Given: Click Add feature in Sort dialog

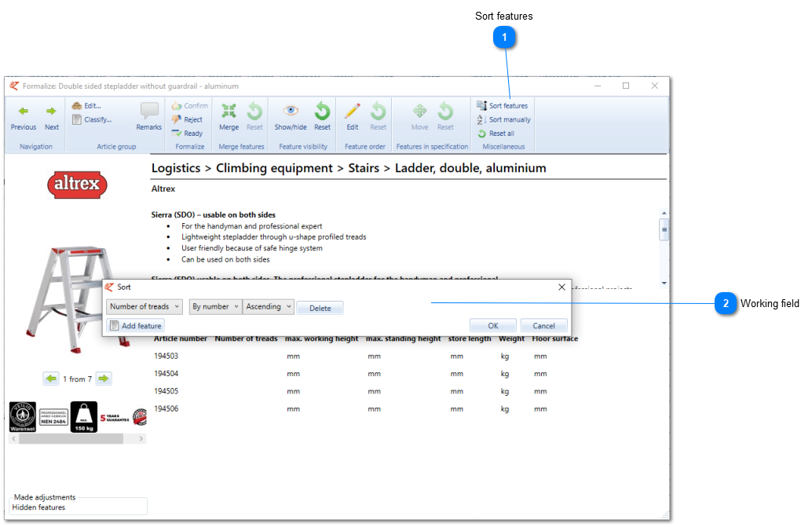Looking at the screenshot, I should pyautogui.click(x=136, y=326).
